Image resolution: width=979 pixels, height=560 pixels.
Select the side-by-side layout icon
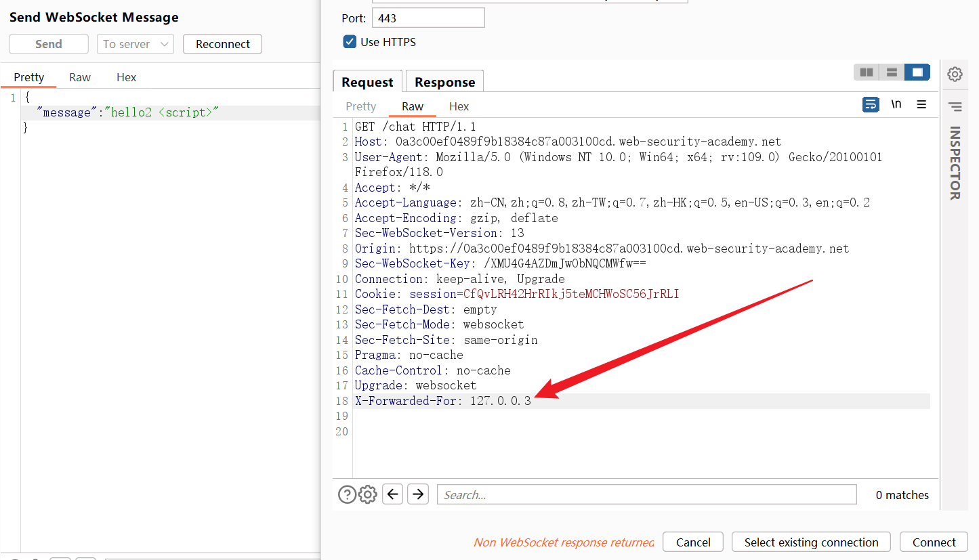(866, 72)
